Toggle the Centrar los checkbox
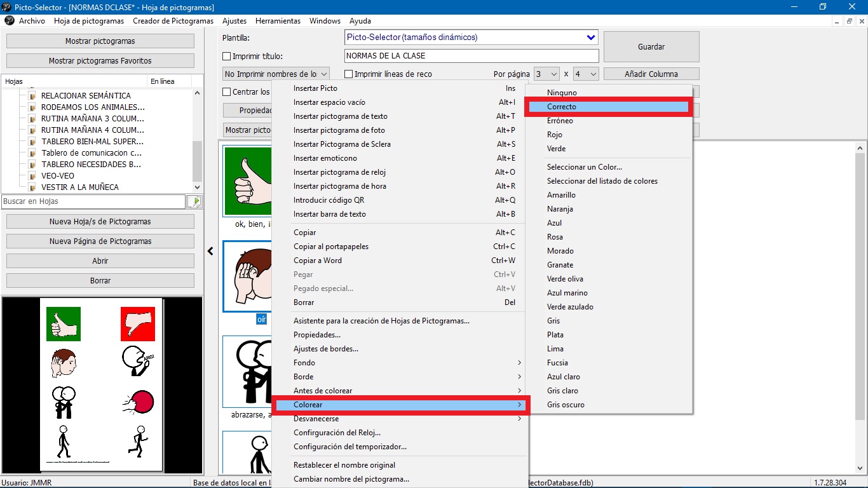This screenshot has height=488, width=868. click(226, 91)
